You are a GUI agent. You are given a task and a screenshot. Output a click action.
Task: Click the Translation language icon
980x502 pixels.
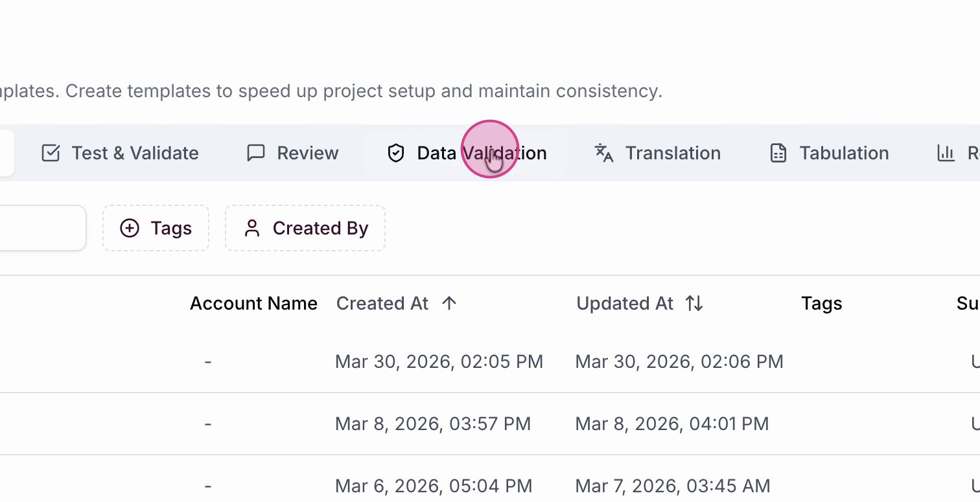tap(603, 153)
